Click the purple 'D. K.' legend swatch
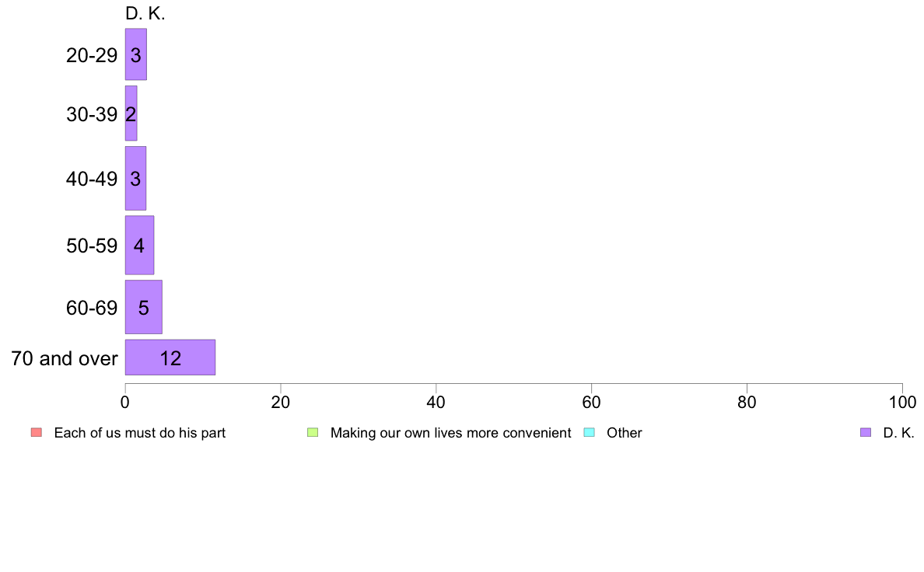Viewport: 924px width, 572px height. [866, 433]
